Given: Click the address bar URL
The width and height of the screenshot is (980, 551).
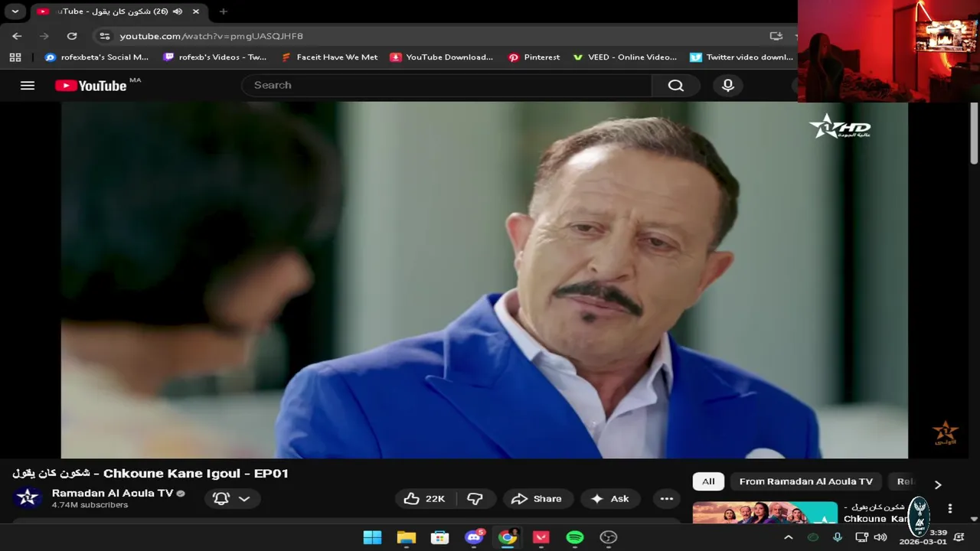Looking at the screenshot, I should (211, 36).
